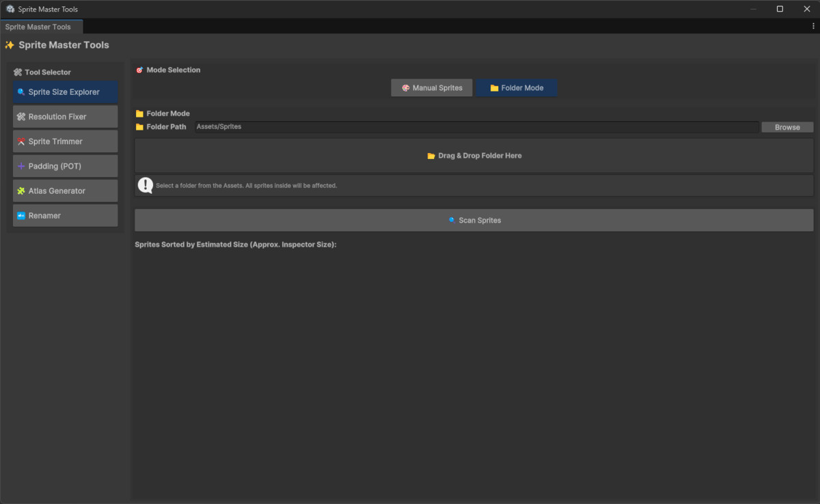The image size is (820, 504).
Task: Close the Sprite Master Tools window
Action: [x=806, y=9]
